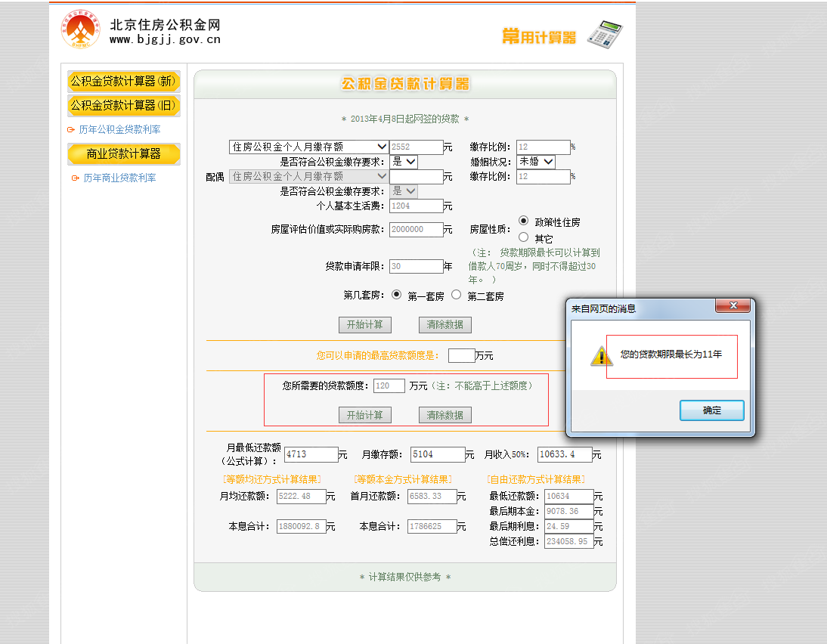The height and width of the screenshot is (644, 827).
Task: Select the 政策性住房 radio button
Action: click(523, 221)
